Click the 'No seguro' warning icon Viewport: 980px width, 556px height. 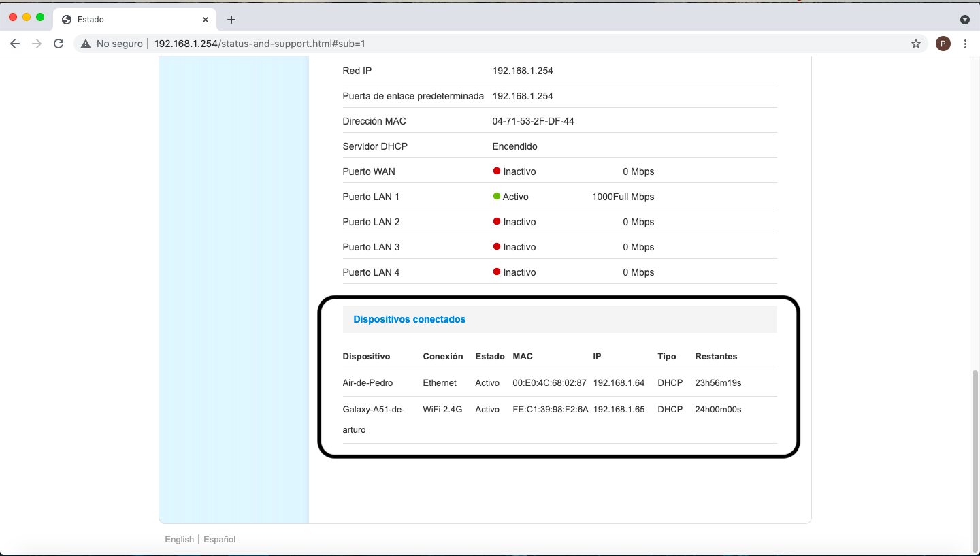[x=86, y=44]
